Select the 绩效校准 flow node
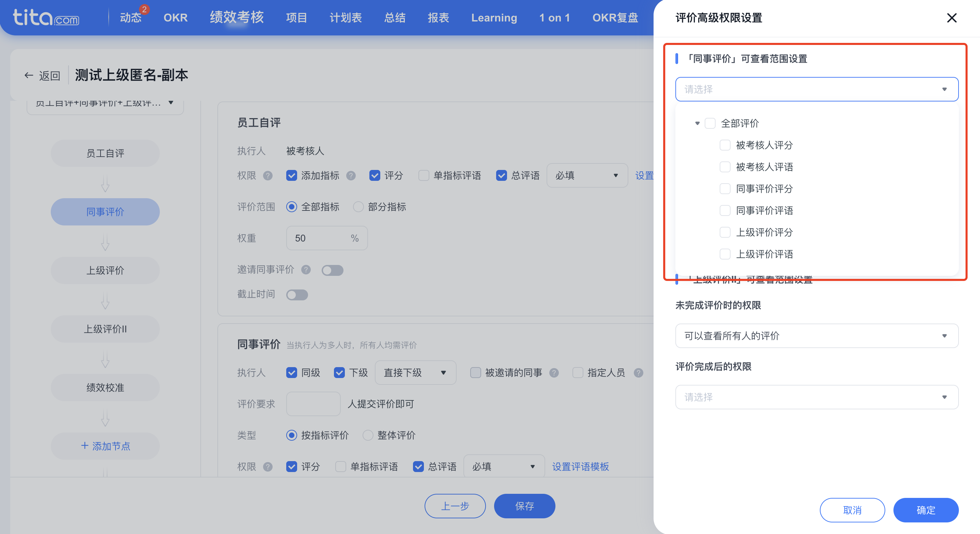980x534 pixels. coord(105,388)
